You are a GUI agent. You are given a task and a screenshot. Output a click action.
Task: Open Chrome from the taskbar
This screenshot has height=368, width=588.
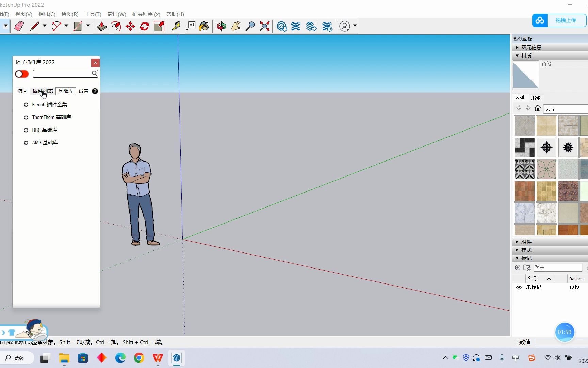point(139,358)
